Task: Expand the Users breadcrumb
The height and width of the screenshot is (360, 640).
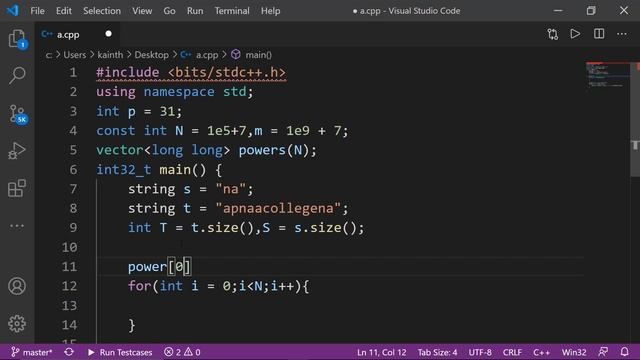Action: pos(75,55)
